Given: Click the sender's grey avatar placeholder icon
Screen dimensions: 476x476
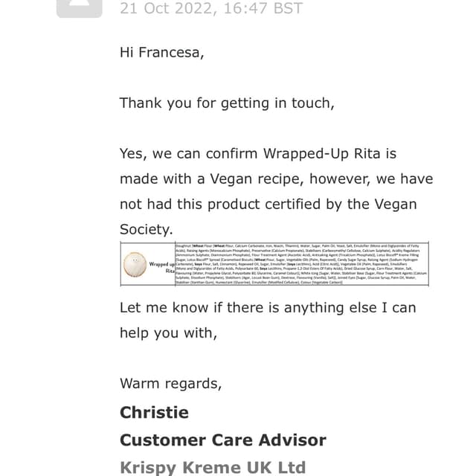Looking at the screenshot, I should (x=80, y=8).
